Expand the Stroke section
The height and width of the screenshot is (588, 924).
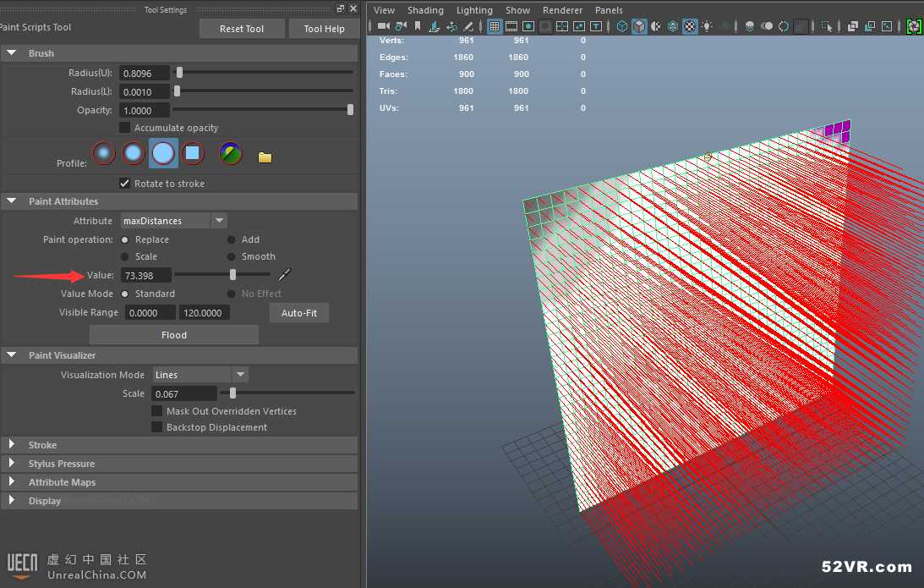click(11, 445)
